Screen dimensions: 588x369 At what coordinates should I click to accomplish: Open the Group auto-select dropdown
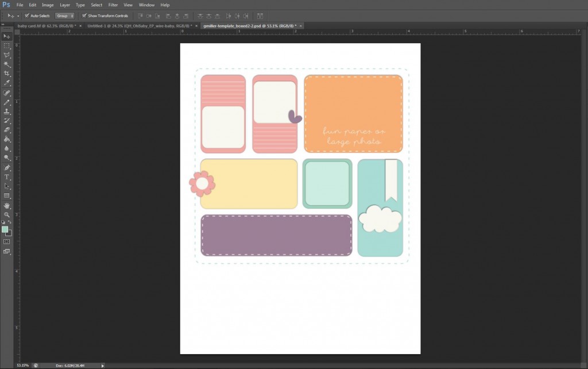(x=65, y=16)
